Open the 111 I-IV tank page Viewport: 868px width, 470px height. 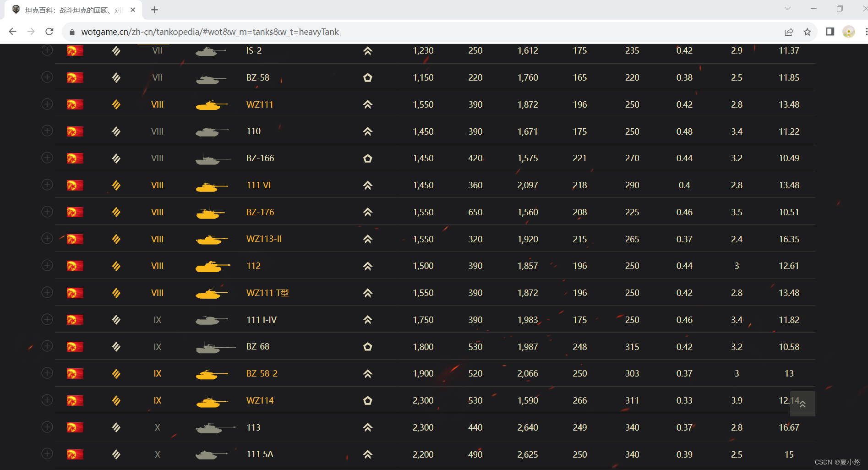click(x=262, y=320)
